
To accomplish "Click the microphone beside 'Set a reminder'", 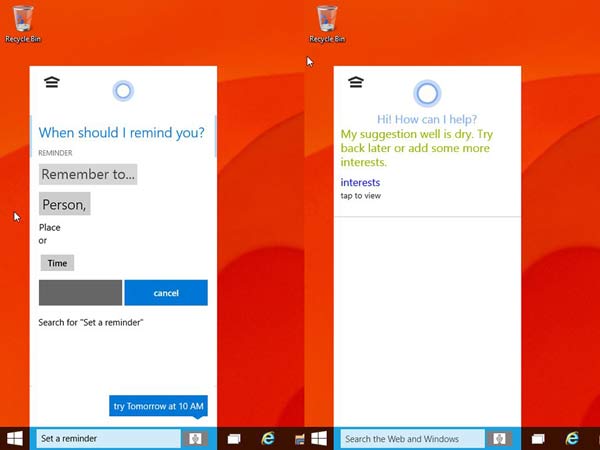I will 195,439.
